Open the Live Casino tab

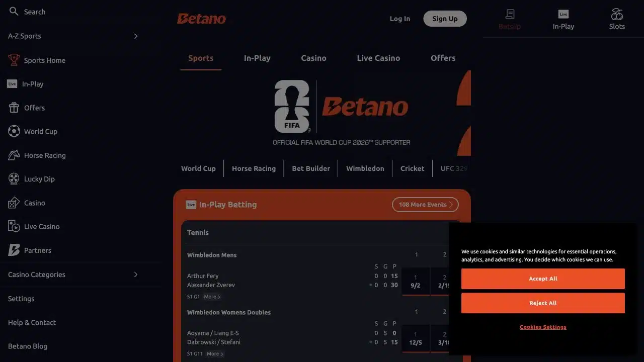point(378,58)
